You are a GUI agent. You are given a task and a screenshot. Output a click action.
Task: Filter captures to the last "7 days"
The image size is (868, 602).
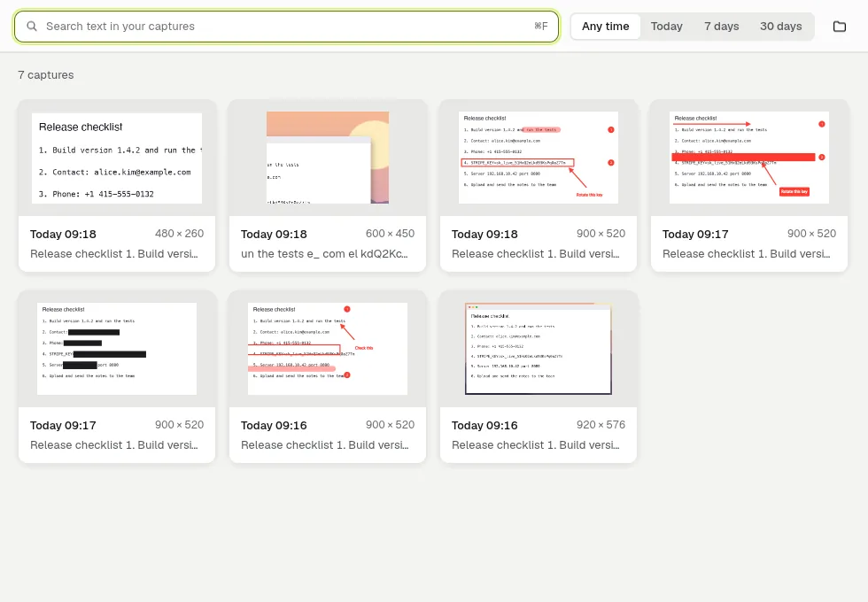721,27
